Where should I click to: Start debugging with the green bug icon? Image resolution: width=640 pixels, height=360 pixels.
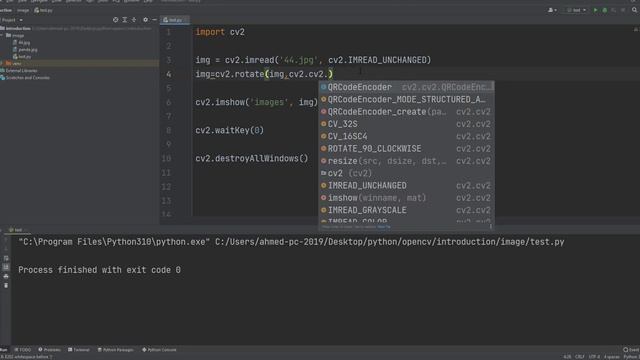tap(604, 10)
